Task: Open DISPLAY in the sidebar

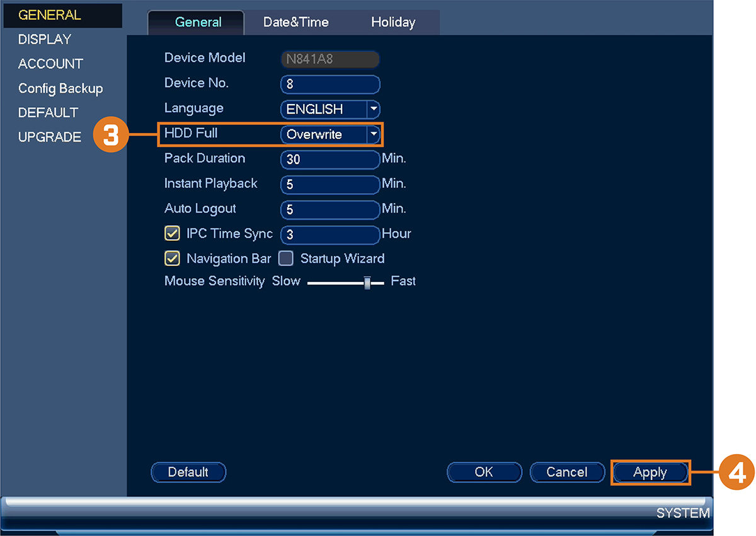Action: pyautogui.click(x=45, y=39)
